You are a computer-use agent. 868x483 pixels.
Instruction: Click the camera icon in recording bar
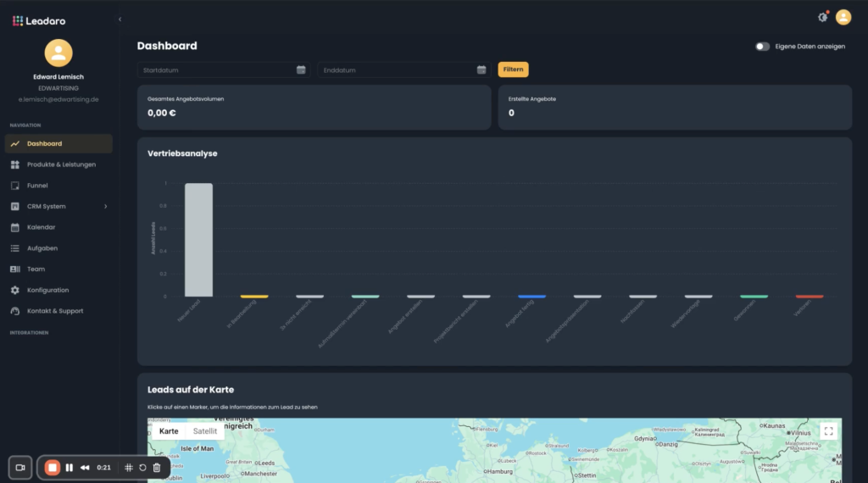[x=20, y=468]
